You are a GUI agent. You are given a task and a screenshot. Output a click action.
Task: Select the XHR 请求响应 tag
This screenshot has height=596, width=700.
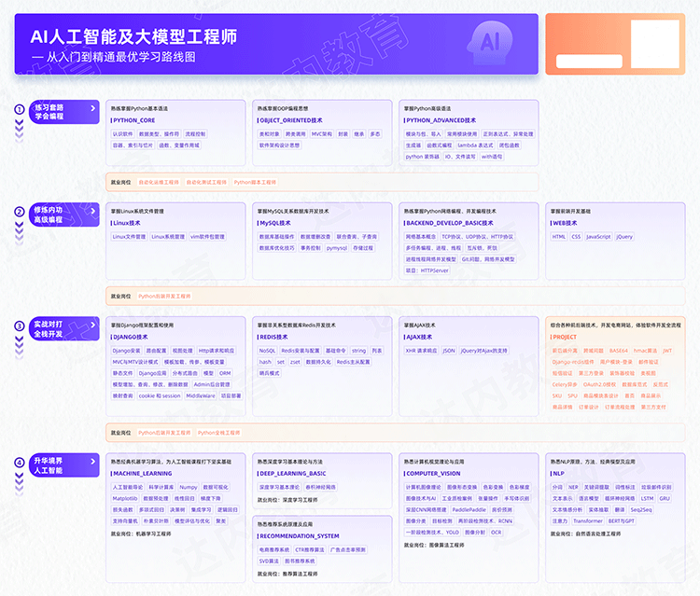[421, 351]
